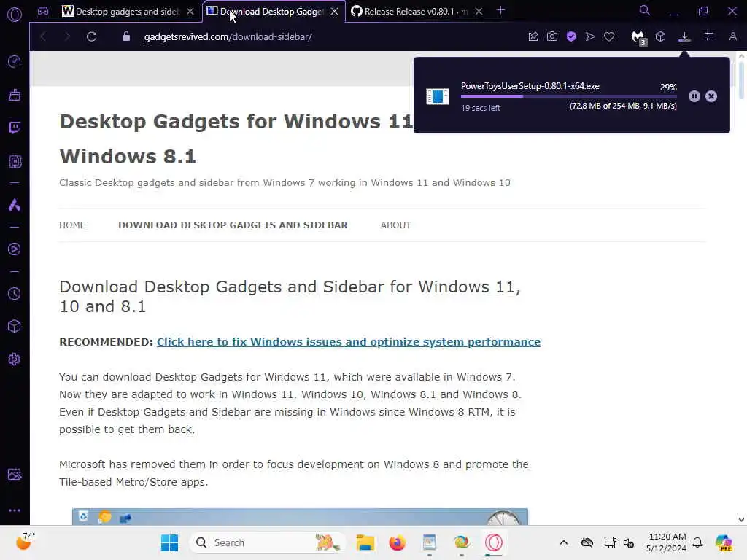Open Download Desktop Gadgets and Sidebar menu
This screenshot has height=560, width=747.
(233, 225)
